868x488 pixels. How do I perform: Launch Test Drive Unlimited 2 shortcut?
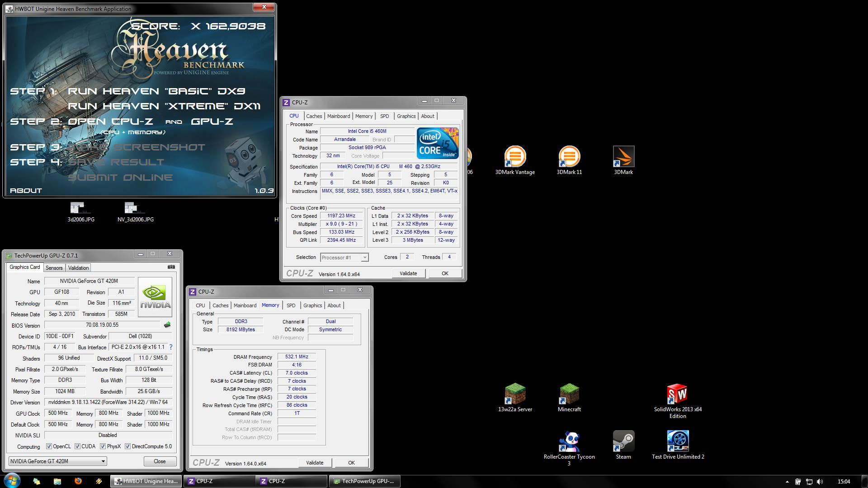pos(678,445)
